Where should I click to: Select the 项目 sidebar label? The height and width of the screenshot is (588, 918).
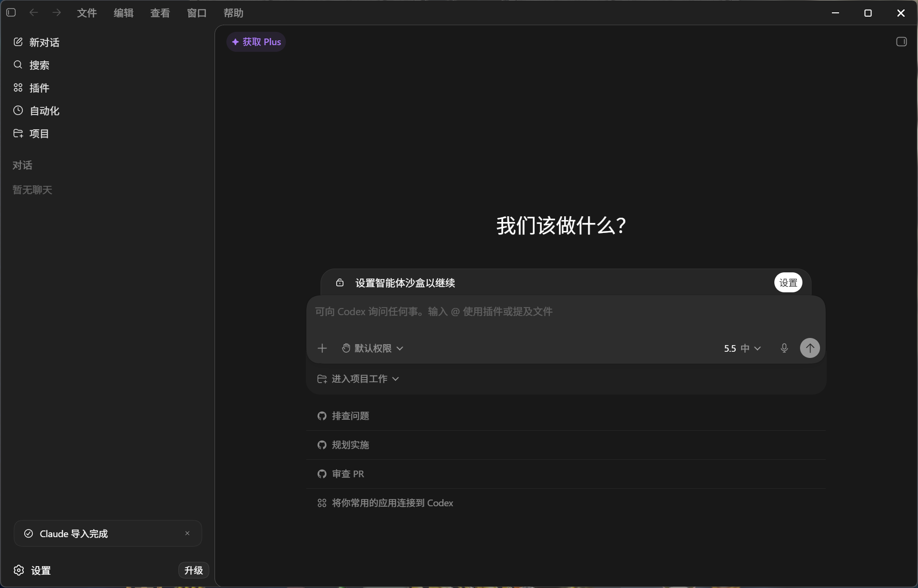pos(39,134)
